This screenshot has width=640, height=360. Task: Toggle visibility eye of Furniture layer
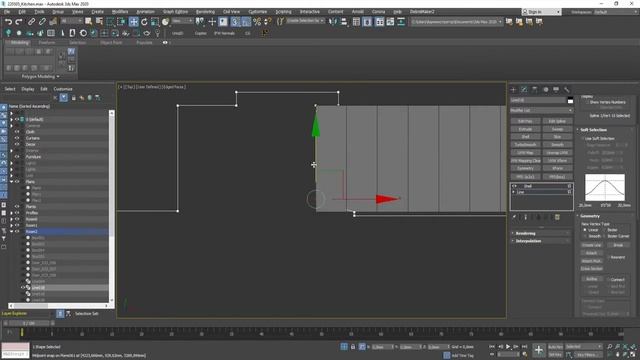(17, 157)
